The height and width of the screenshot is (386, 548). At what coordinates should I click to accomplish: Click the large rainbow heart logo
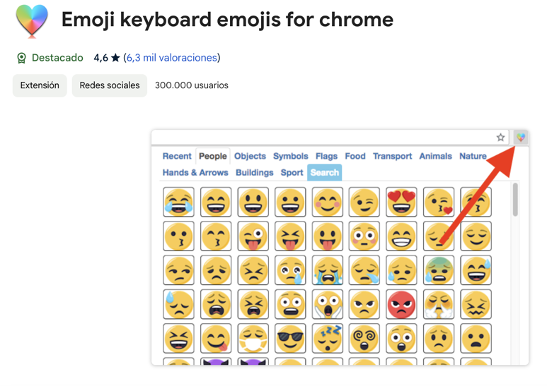pos(32,20)
